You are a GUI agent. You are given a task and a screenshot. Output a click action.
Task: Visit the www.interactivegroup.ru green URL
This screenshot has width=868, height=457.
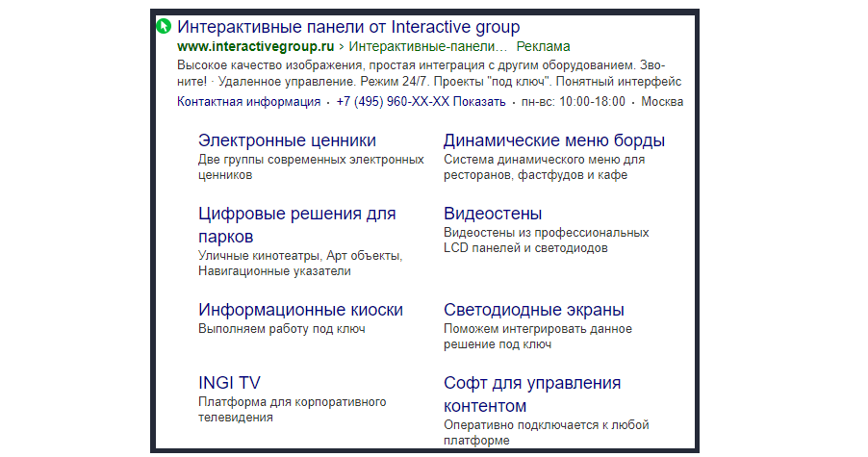click(x=256, y=46)
